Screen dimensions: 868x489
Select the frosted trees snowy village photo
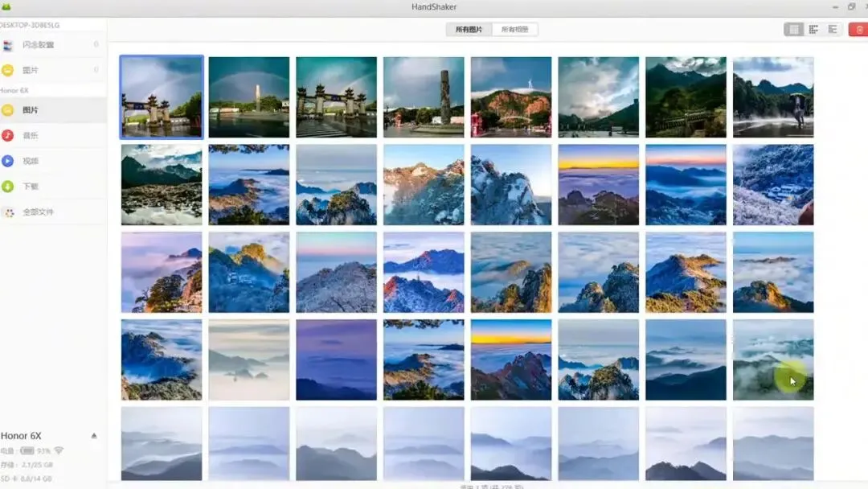point(773,184)
